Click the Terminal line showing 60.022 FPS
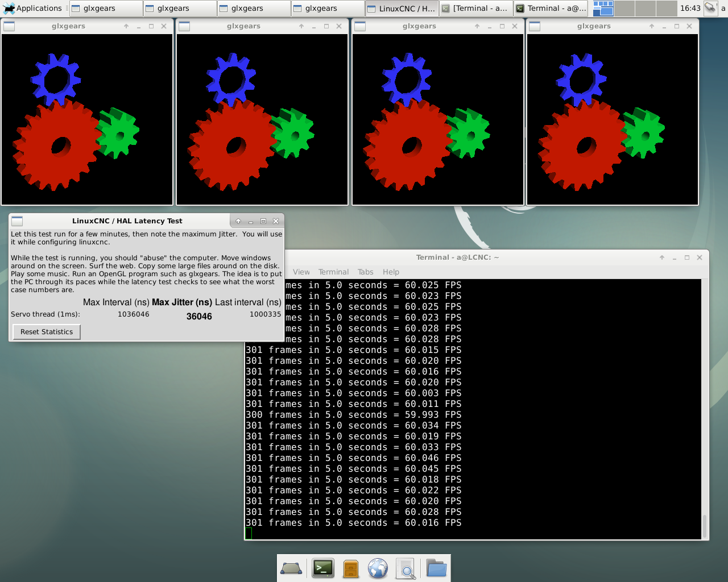Image resolution: width=728 pixels, height=582 pixels. 354,490
